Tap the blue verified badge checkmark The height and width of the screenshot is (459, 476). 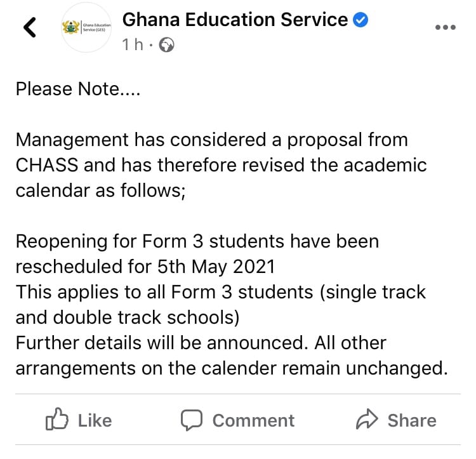pos(360,20)
